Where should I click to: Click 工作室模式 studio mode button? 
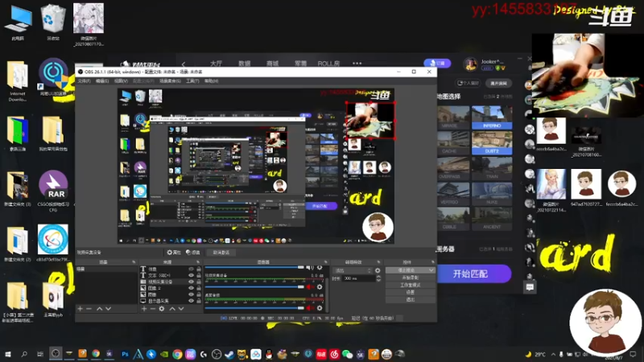coord(411,285)
